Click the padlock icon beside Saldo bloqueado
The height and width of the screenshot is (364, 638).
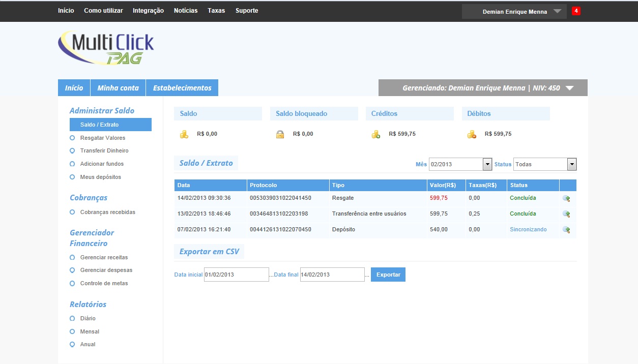click(280, 134)
